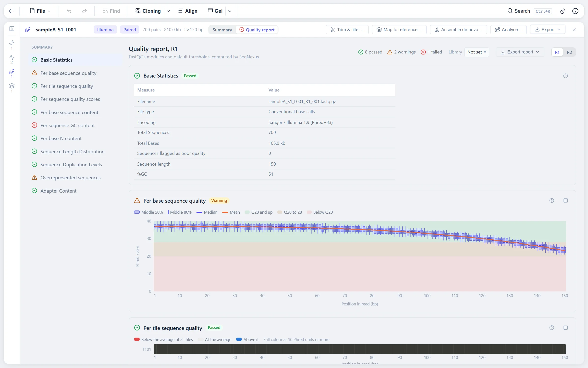Open the Search field
Screen dimensions: 588x368
[529, 11]
